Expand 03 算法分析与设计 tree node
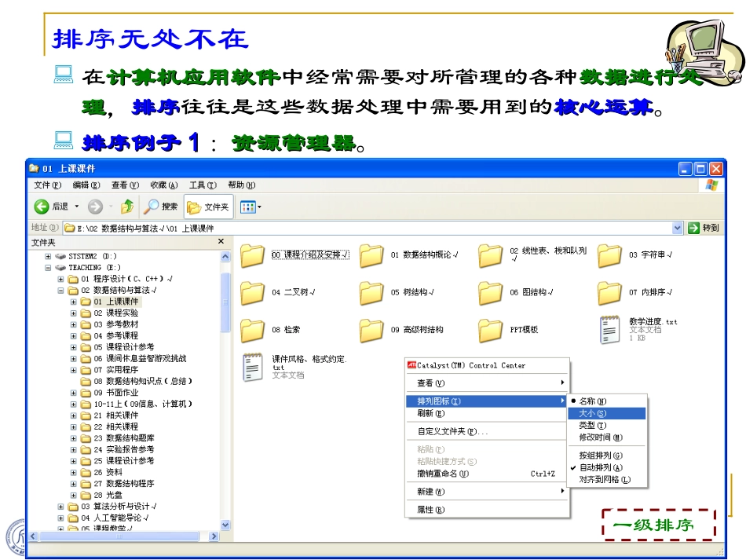 tap(60, 507)
